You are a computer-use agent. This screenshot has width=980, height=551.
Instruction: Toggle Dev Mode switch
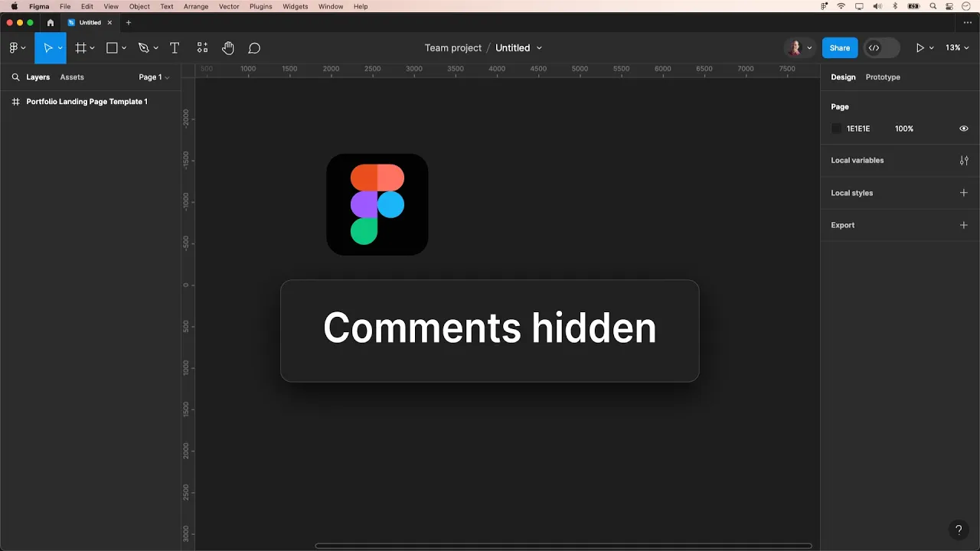point(881,48)
